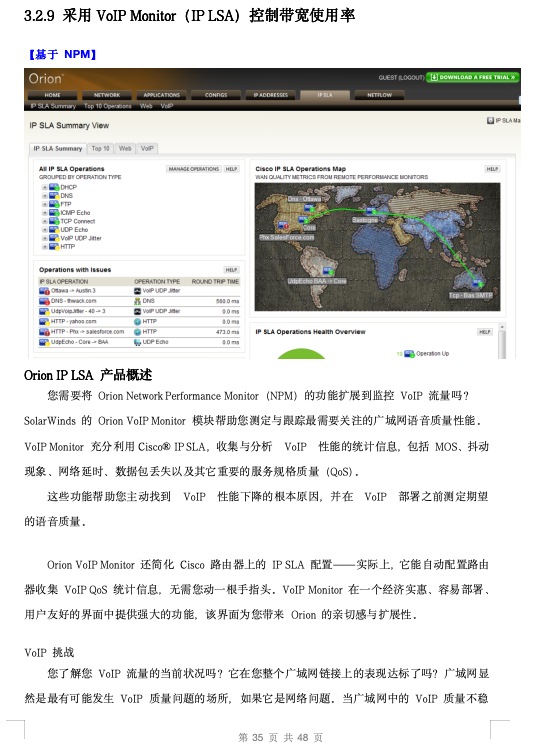Click HELP in Health Overview panel

(484, 332)
